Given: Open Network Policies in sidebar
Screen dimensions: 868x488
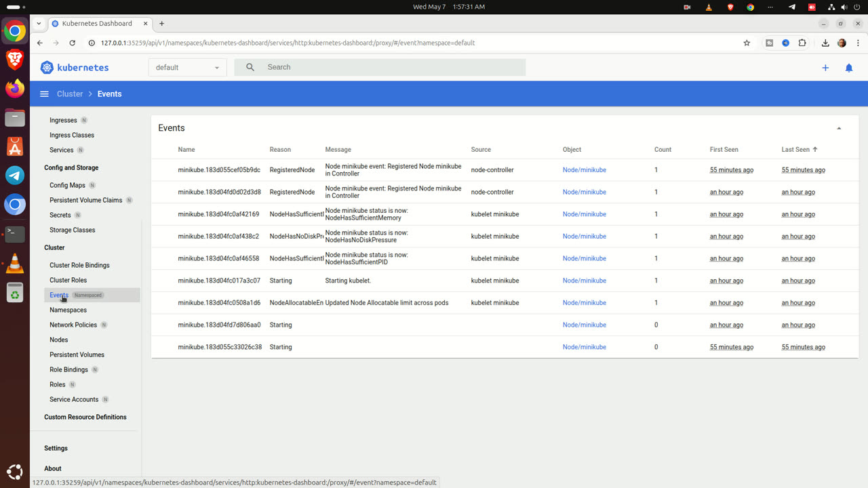Looking at the screenshot, I should (x=73, y=325).
